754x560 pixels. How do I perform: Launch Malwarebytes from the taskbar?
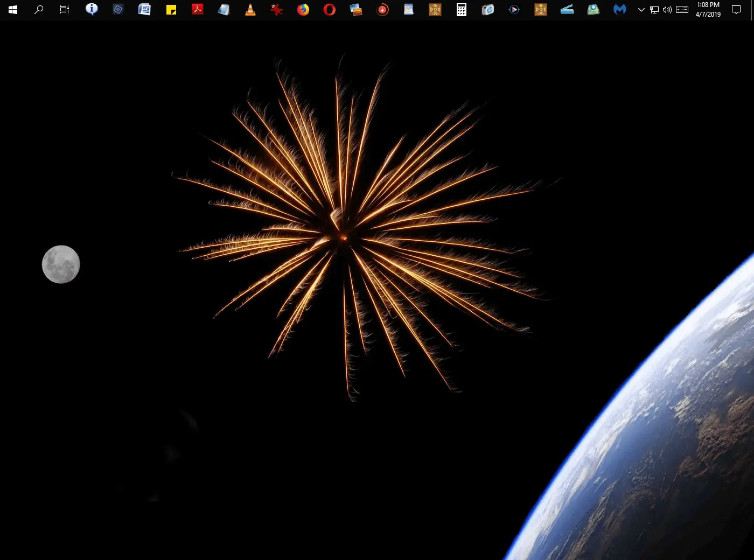coord(620,10)
